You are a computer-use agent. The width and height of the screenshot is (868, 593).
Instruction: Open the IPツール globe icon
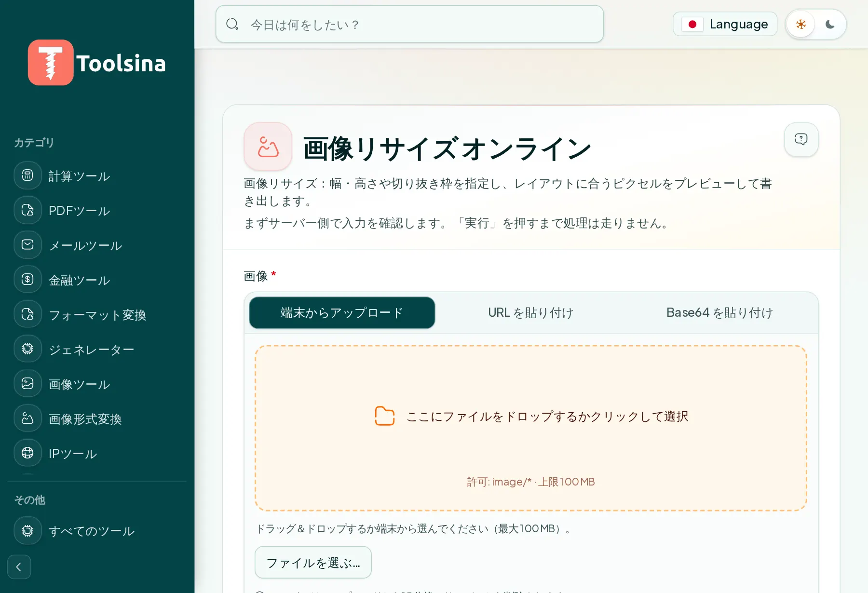pos(27,453)
